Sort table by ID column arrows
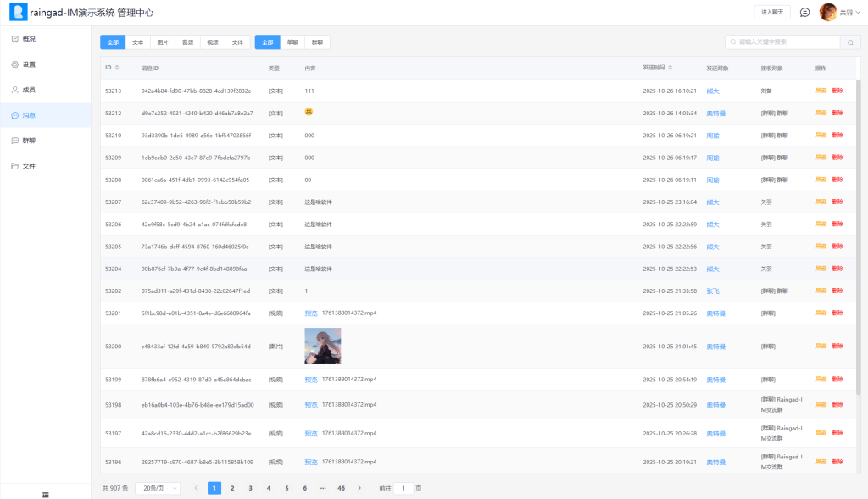The image size is (868, 499). [117, 68]
